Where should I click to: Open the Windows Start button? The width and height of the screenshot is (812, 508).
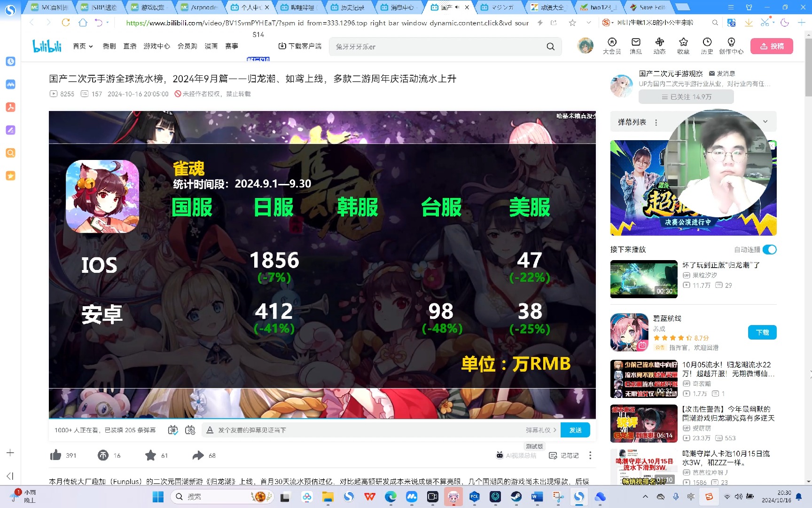click(158, 497)
